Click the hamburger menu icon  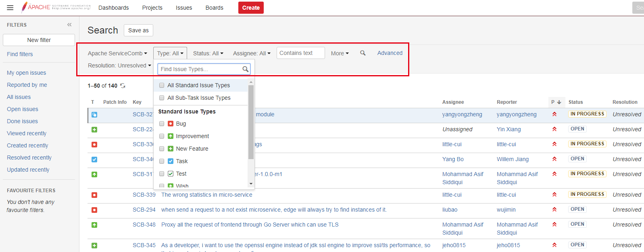click(x=10, y=8)
